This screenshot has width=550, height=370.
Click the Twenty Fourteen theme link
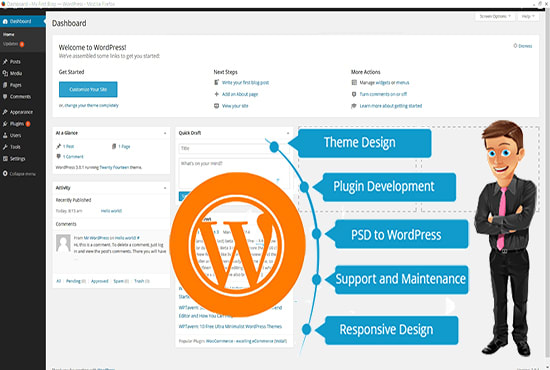(114, 167)
